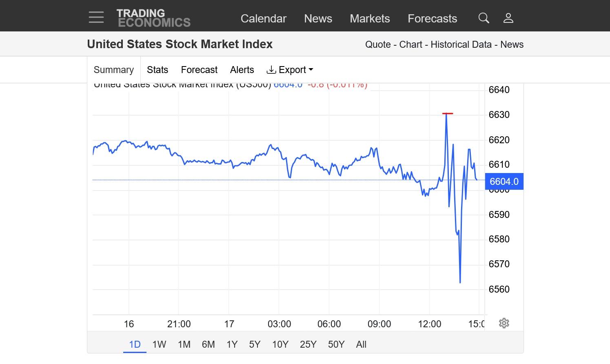Follow the Historical Data link
Viewport: 610px width, 364px height.
(461, 44)
